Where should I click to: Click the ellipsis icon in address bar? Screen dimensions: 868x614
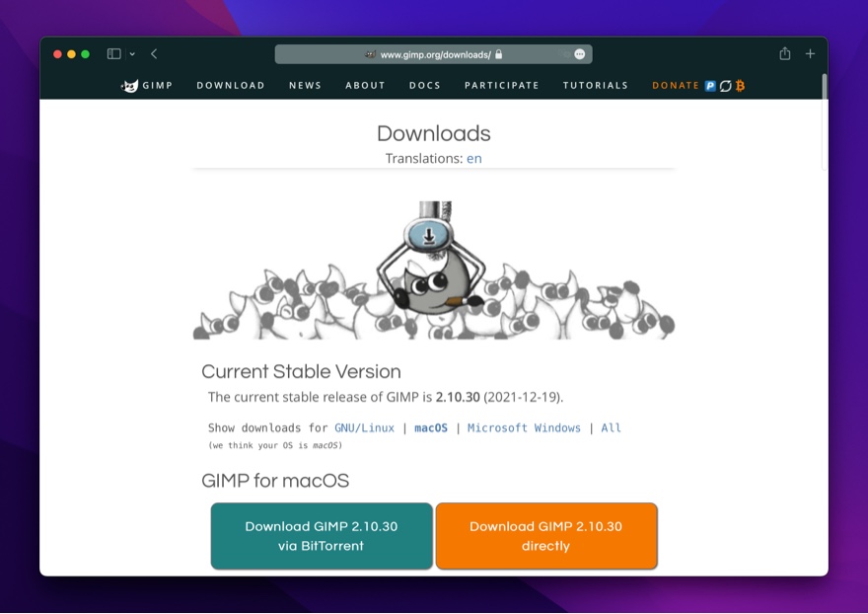coord(580,54)
